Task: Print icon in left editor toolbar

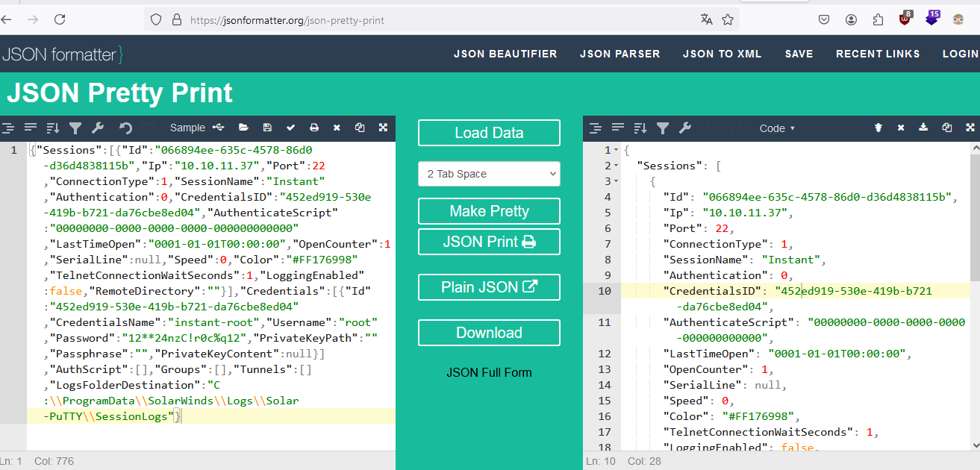Action: click(x=314, y=128)
